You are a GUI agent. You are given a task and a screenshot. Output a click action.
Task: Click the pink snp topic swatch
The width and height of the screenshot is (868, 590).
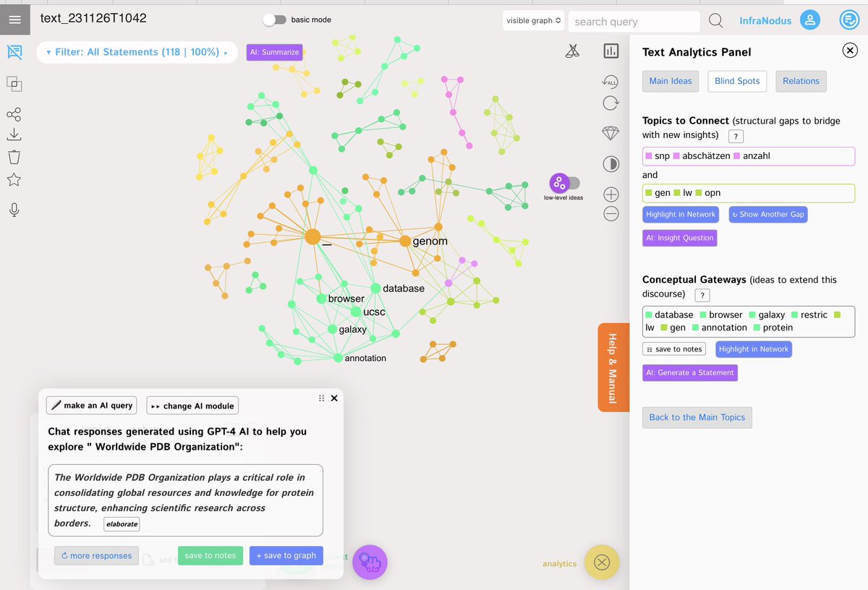[x=649, y=156]
